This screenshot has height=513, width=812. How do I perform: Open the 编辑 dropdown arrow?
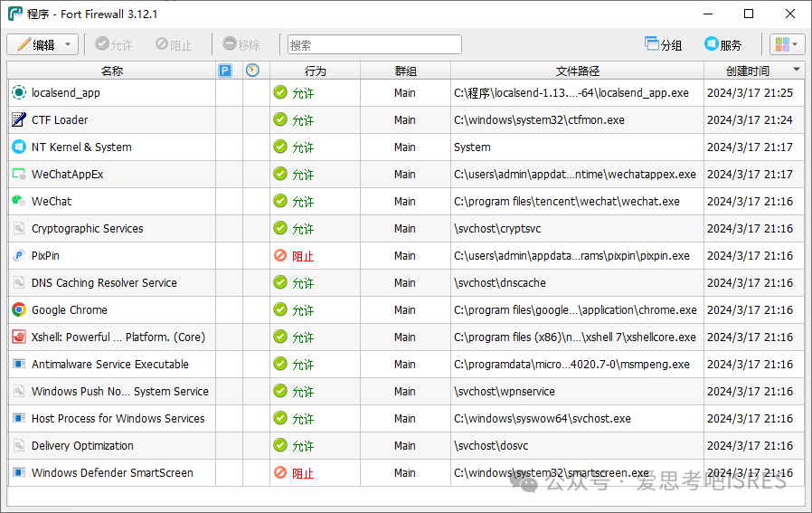pyautogui.click(x=68, y=44)
